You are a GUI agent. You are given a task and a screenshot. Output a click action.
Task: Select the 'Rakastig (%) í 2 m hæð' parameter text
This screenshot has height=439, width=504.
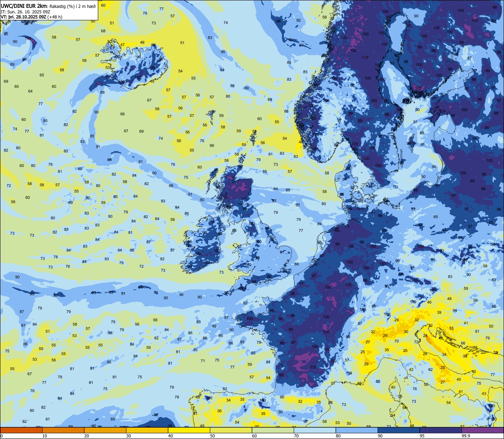[72, 6]
